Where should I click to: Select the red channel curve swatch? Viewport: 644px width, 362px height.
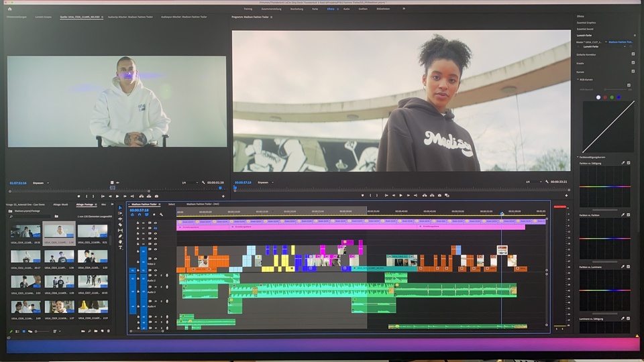pos(605,97)
